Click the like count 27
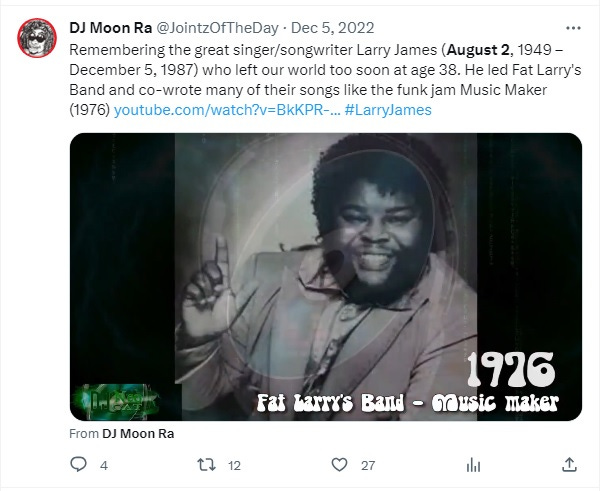 [x=368, y=466]
